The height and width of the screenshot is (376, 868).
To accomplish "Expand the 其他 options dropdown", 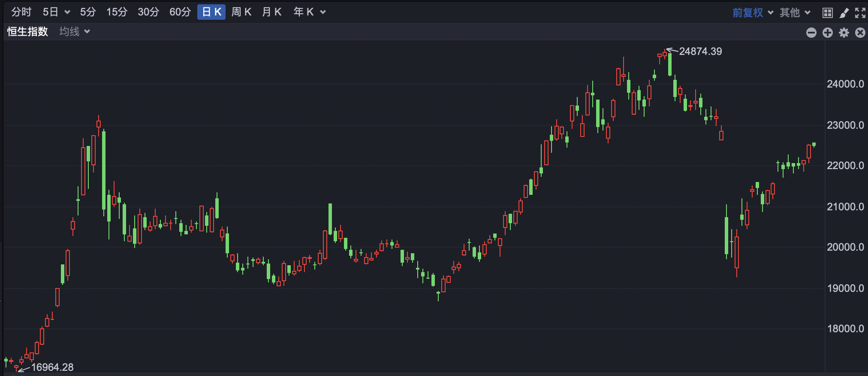I will 795,12.
